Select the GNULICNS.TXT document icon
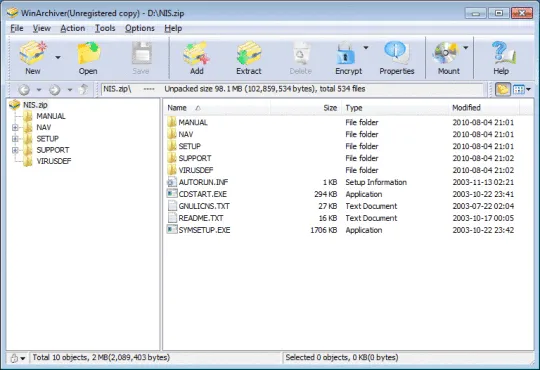This screenshot has width=540, height=370. pyautogui.click(x=172, y=206)
